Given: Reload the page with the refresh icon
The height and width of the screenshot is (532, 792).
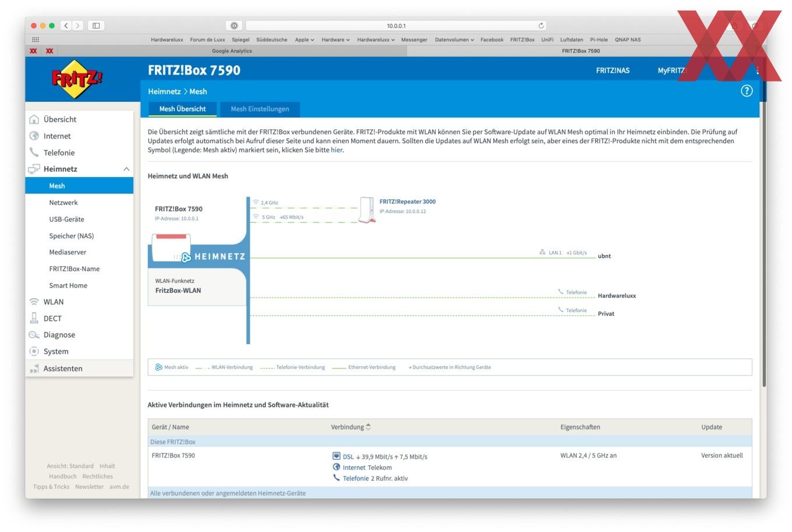Looking at the screenshot, I should pyautogui.click(x=541, y=26).
